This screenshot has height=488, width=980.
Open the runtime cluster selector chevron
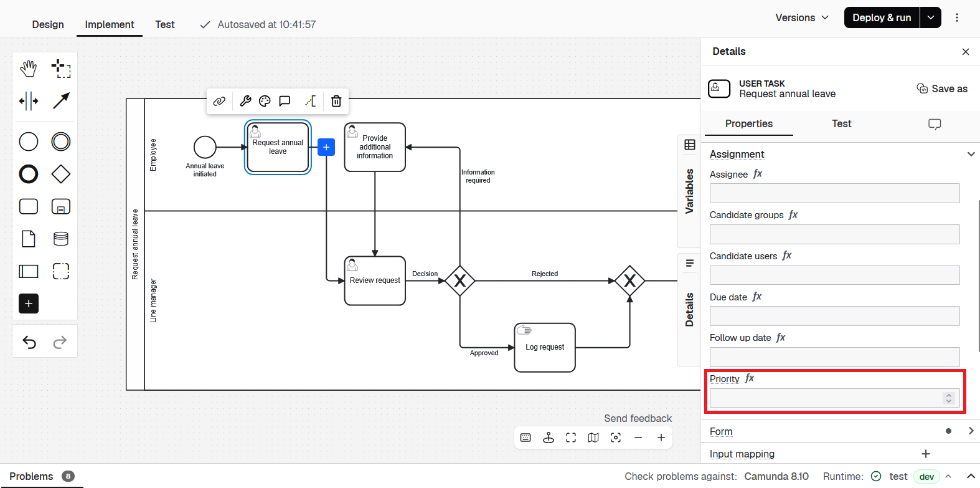tap(948, 476)
